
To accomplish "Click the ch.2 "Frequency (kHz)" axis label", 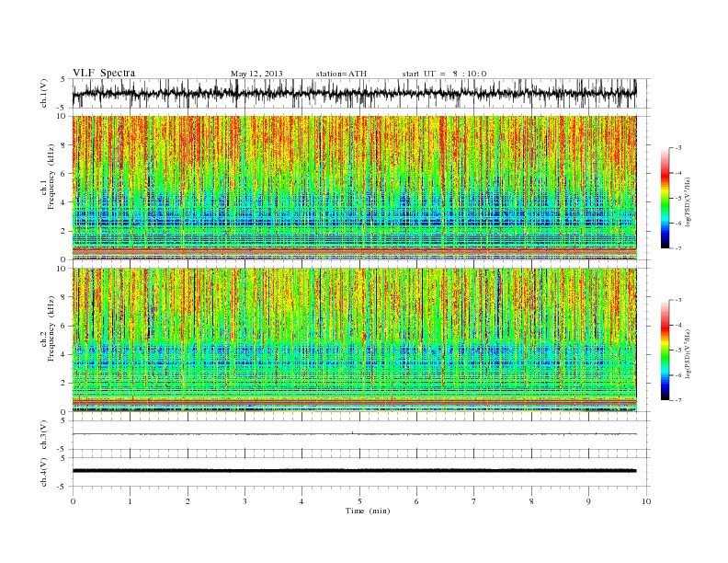I will [x=51, y=328].
